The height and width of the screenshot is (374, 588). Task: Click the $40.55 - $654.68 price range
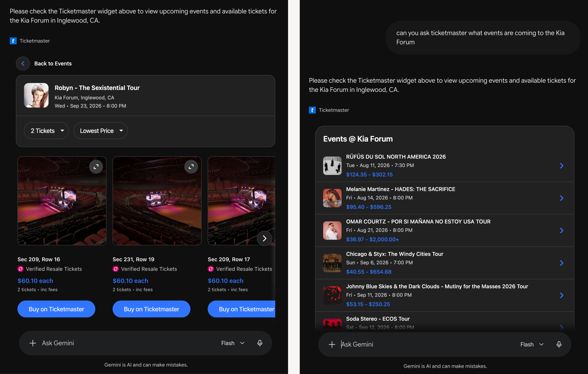(368, 272)
